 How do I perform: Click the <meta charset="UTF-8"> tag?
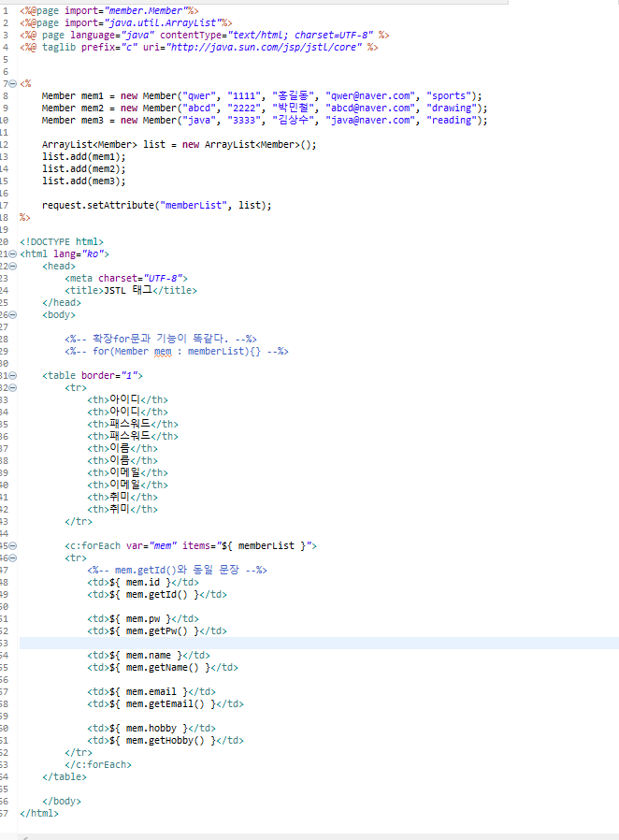coord(126,279)
